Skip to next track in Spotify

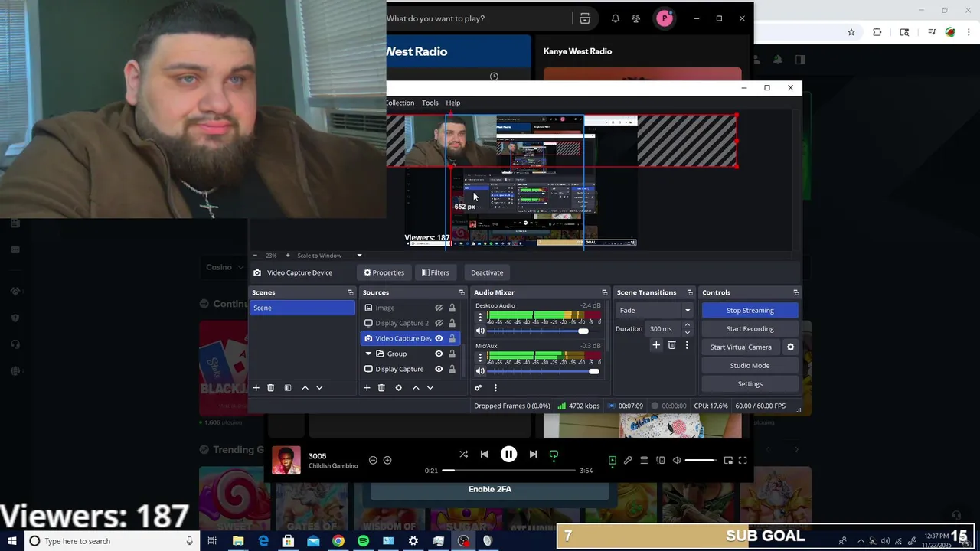pos(533,455)
